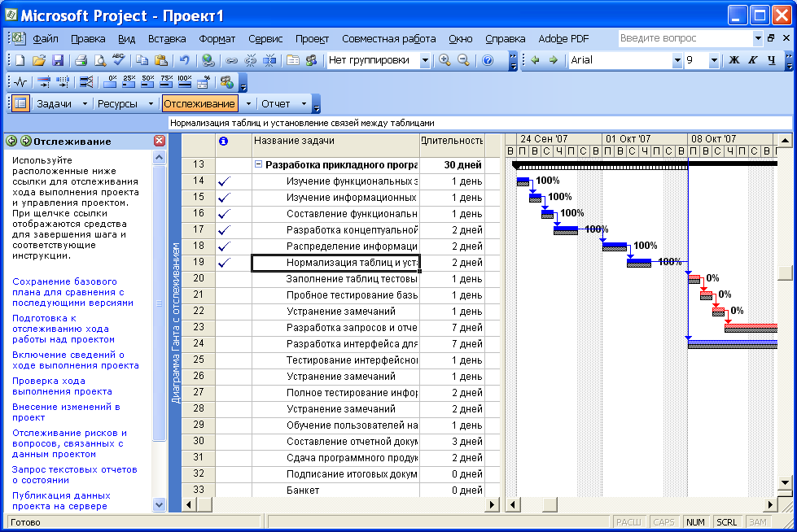The image size is (797, 532).
Task: Toggle the Project Guide side pane
Action: point(20,103)
